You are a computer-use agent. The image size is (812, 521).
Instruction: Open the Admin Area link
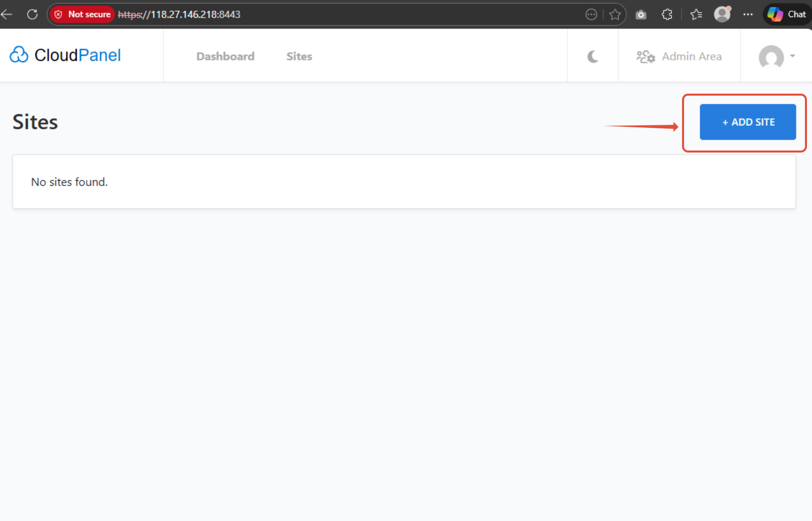(x=679, y=56)
